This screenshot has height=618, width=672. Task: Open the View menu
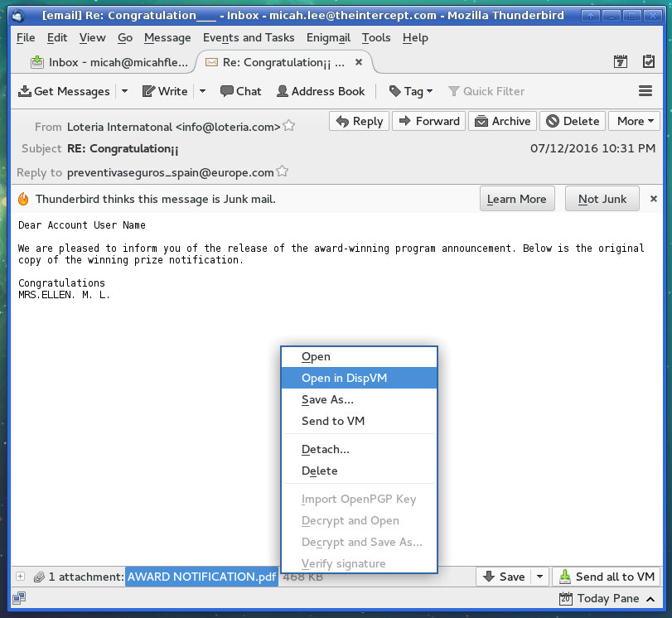(x=92, y=38)
